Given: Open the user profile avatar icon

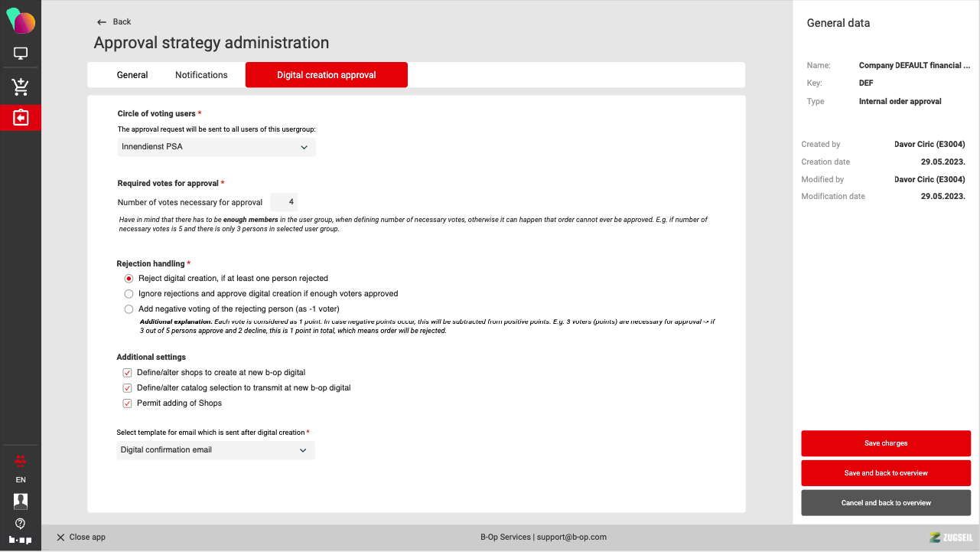Looking at the screenshot, I should 21,501.
